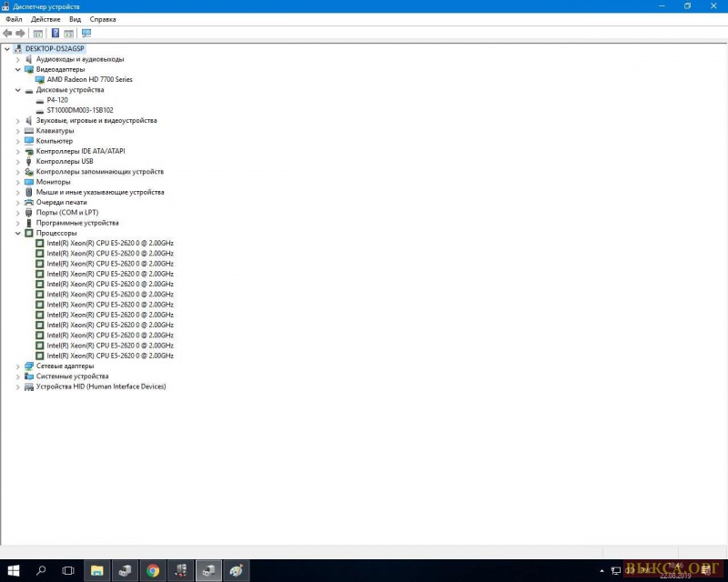728x582 pixels.
Task: Collapse the Видеоадаптеры node
Action: pyautogui.click(x=18, y=69)
